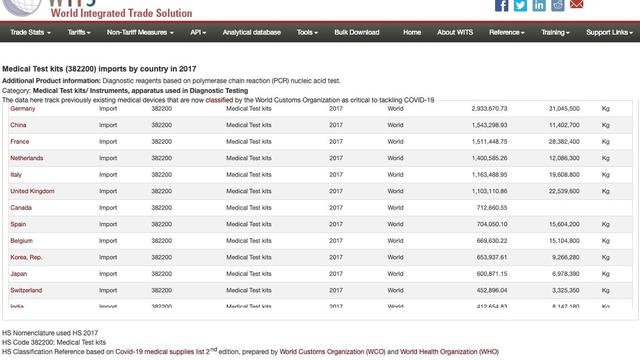This screenshot has width=640, height=360.
Task: Open the China country link
Action: click(x=18, y=125)
